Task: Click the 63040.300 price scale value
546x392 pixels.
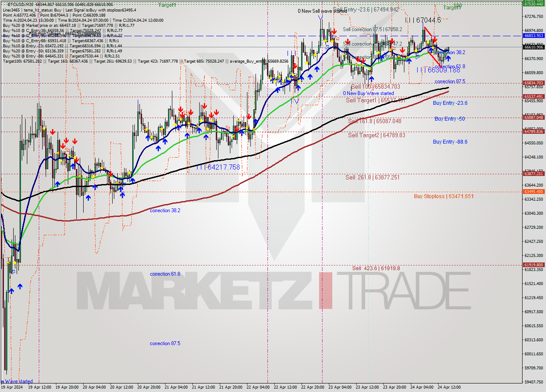Action: coord(534,213)
